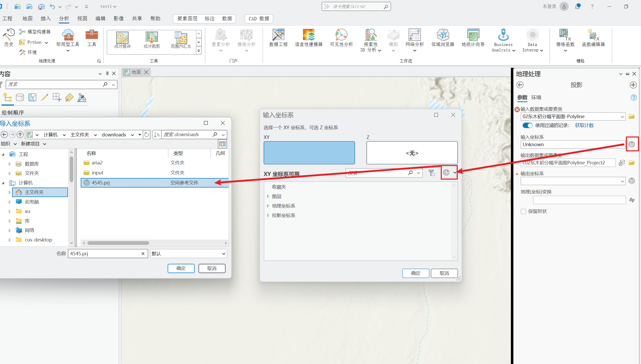Expand the projected coordinate systems node

268,215
